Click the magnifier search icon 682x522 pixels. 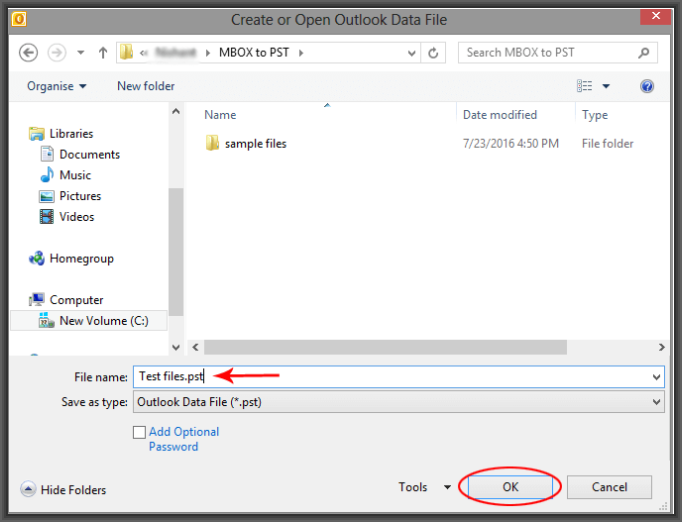(644, 53)
